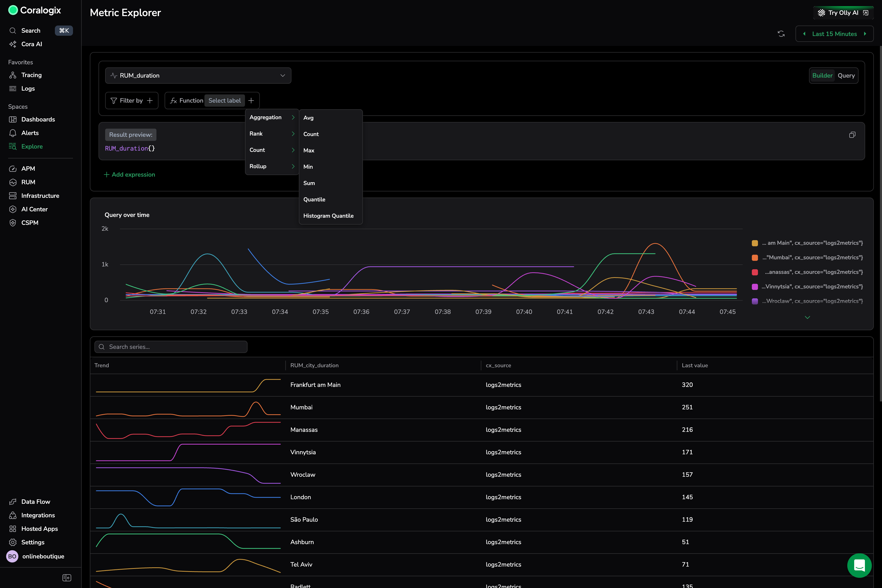Open the chat support bubble

[859, 565]
